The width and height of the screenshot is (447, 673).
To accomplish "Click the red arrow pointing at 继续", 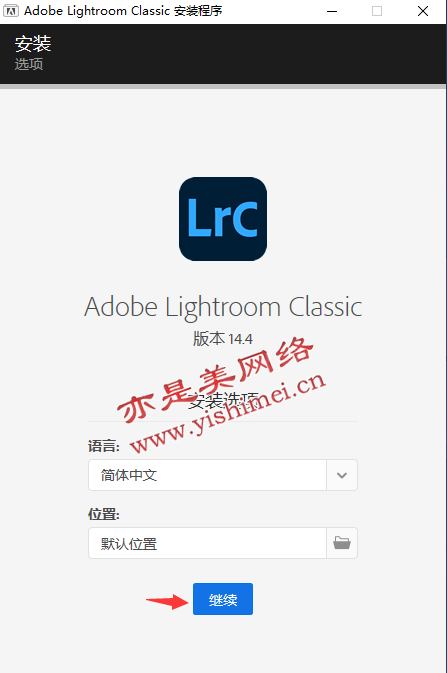I will 167,601.
